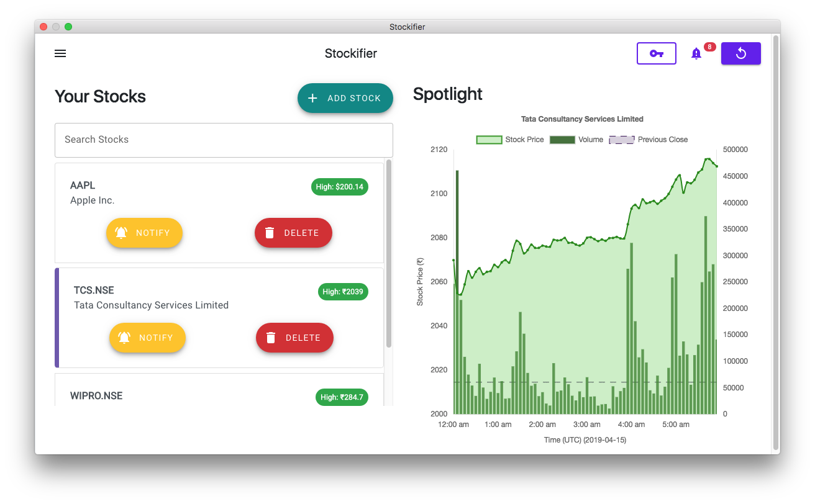The height and width of the screenshot is (504, 815).
Task: Focus the Search Stocks field
Action: coord(224,140)
